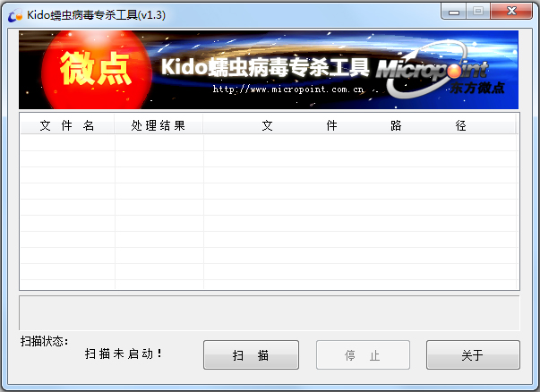This screenshot has height=392, width=540.
Task: Click the http://www.micropoint.com.cn URL in banner
Action: click(x=287, y=89)
